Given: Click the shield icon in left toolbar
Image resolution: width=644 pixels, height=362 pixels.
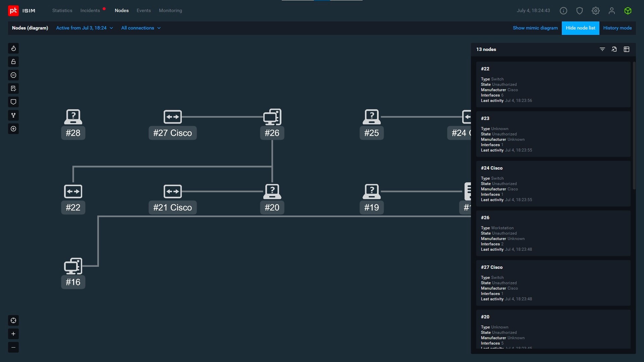Looking at the screenshot, I should (x=13, y=102).
